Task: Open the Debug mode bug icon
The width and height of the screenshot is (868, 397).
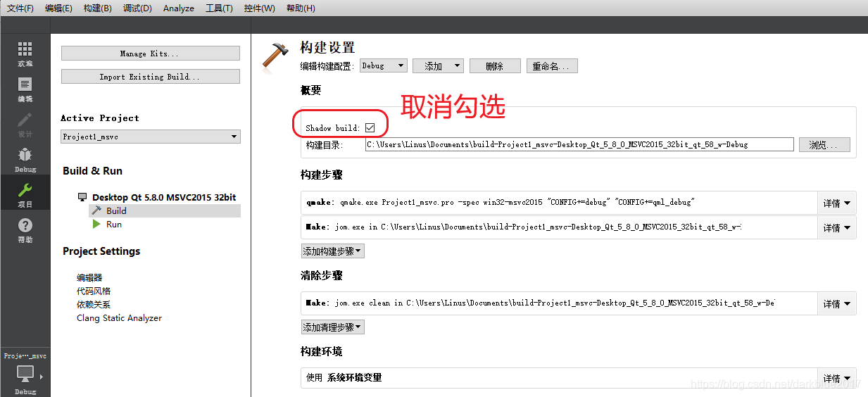Action: point(25,154)
